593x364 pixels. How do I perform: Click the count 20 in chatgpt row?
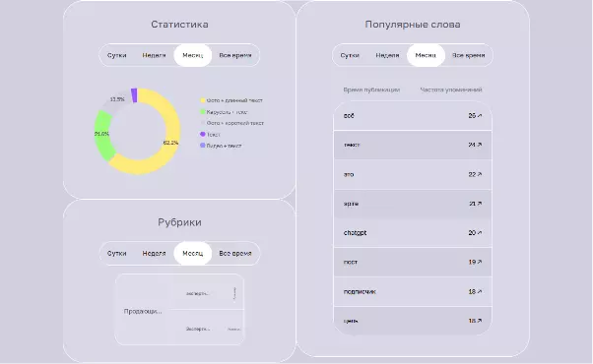click(472, 232)
